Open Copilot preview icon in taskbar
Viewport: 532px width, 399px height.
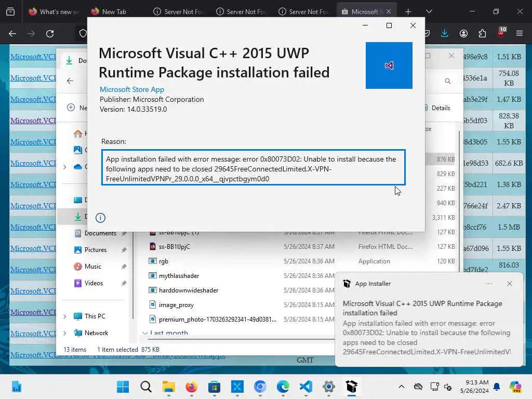coord(515,387)
